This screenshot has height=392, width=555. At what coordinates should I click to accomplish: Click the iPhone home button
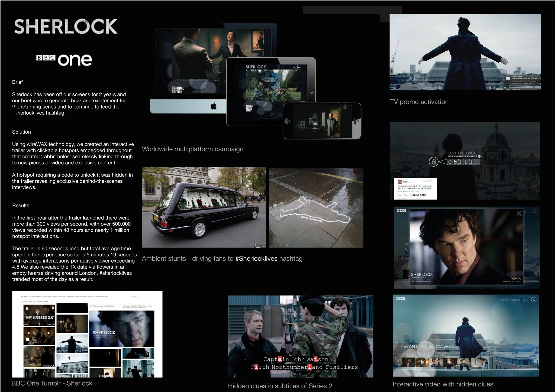(x=288, y=121)
